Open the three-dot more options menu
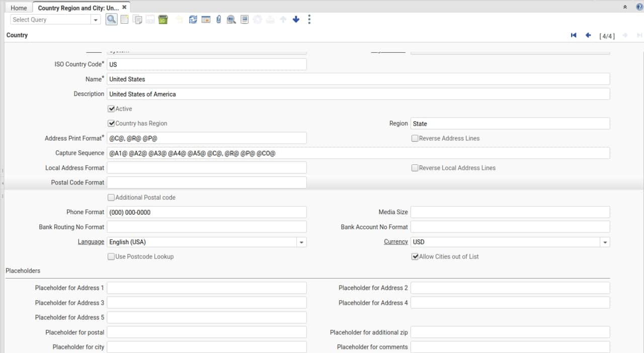644x353 pixels. [309, 20]
